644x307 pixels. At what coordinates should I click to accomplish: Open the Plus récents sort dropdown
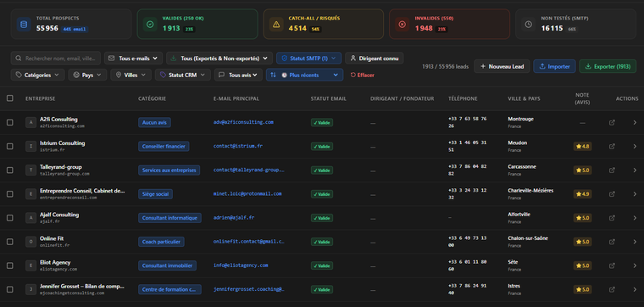[305, 75]
